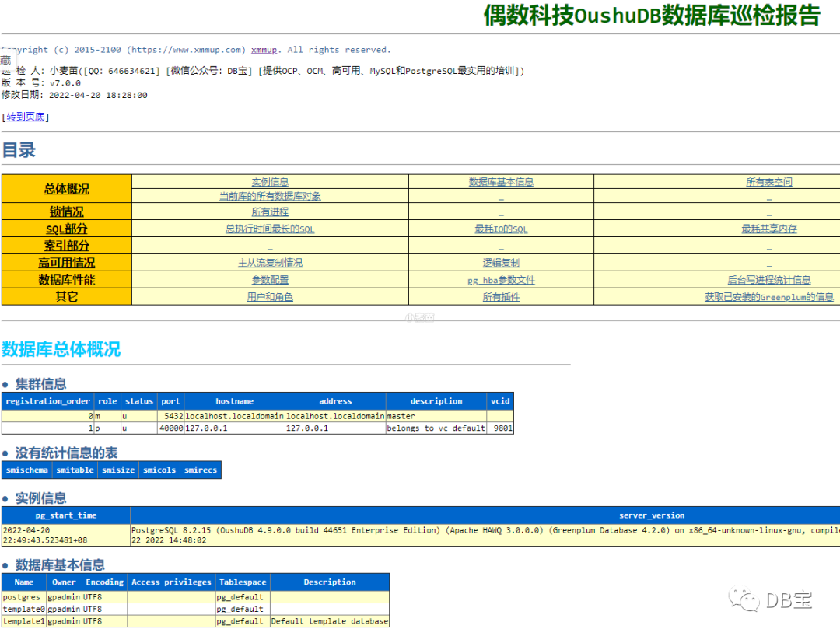Click the smirecs column header
840x636 pixels.
(x=201, y=470)
